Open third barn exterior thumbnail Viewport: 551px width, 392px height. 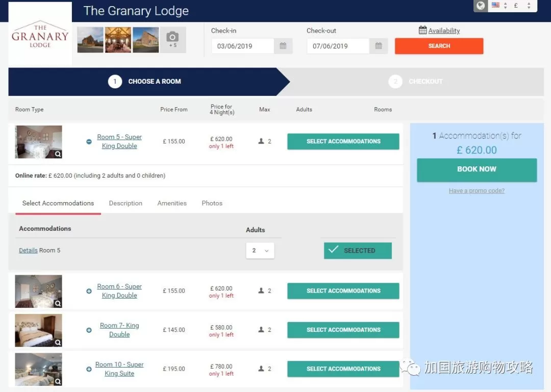click(x=146, y=40)
